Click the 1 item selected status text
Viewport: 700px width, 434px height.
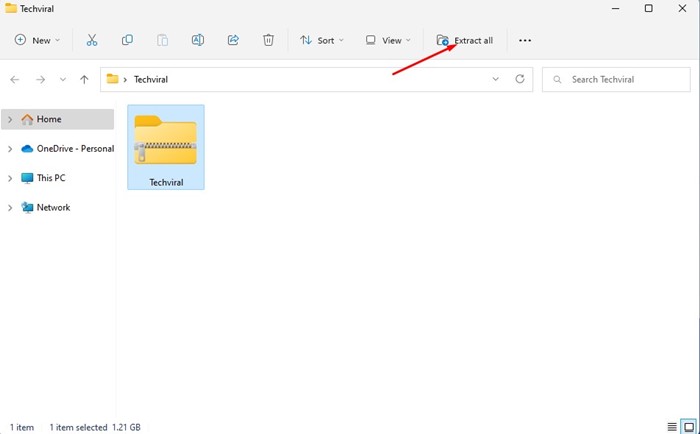click(78, 427)
